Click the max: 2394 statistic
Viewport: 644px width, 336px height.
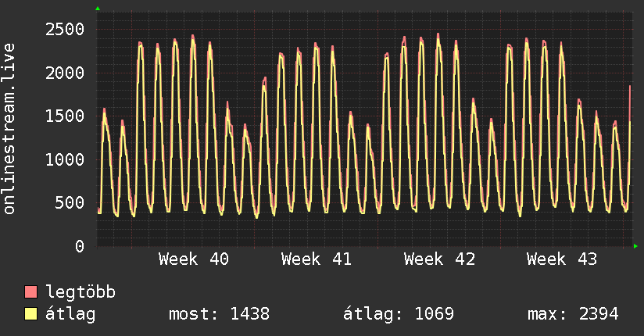point(573,314)
